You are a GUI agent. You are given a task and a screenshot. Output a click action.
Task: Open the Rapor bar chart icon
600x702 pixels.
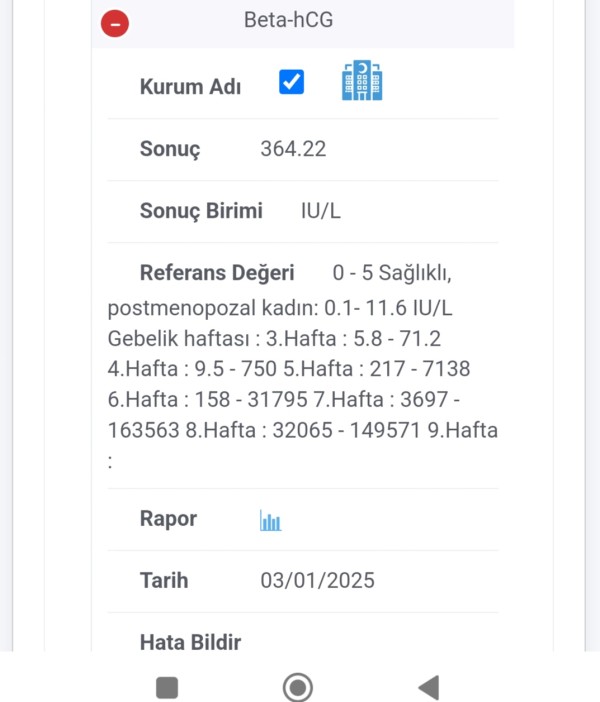pyautogui.click(x=270, y=520)
